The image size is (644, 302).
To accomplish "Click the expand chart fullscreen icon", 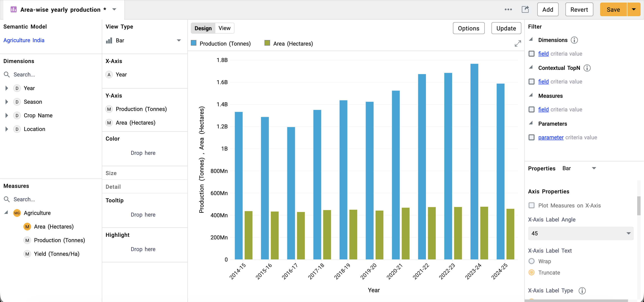I will coord(517,43).
